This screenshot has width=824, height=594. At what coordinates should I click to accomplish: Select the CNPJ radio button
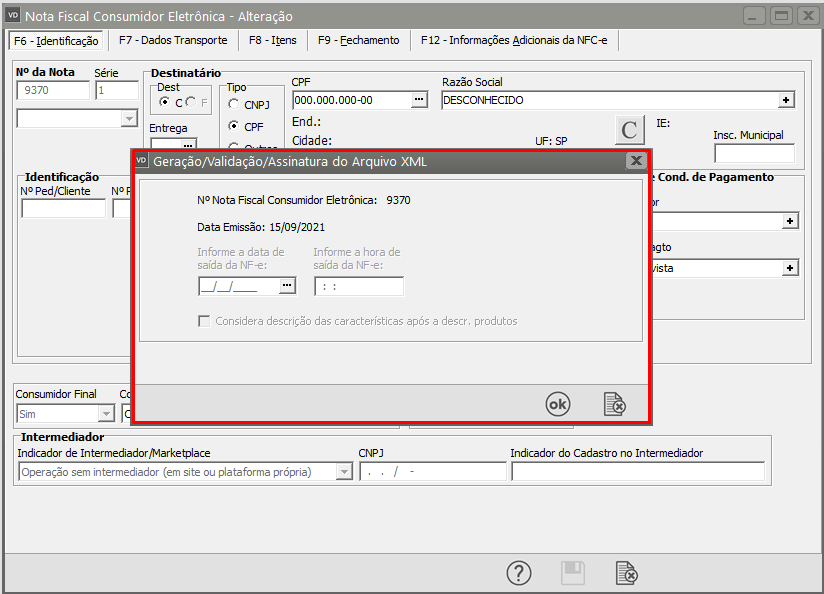[x=234, y=105]
